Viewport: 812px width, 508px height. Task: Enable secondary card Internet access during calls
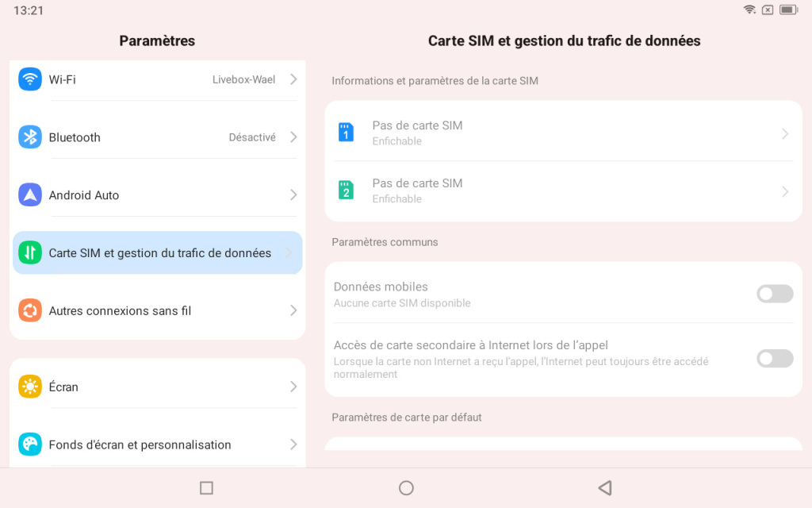click(x=775, y=358)
